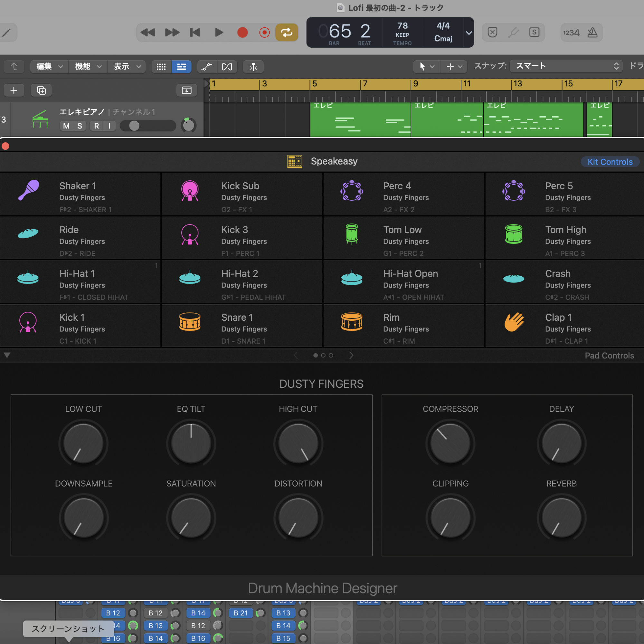Record-enable the エレキピアノ track
The width and height of the screenshot is (644, 644).
coord(96,126)
